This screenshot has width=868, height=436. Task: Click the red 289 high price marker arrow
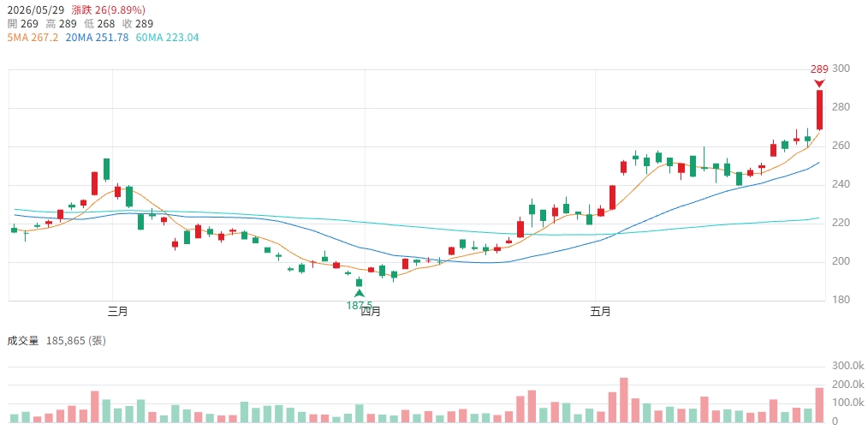coord(819,84)
